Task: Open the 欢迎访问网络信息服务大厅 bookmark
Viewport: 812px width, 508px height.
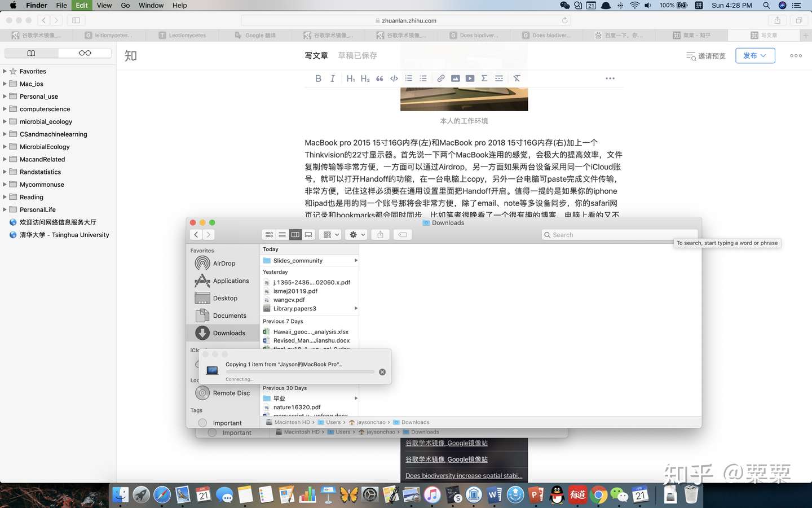Action: (52, 222)
